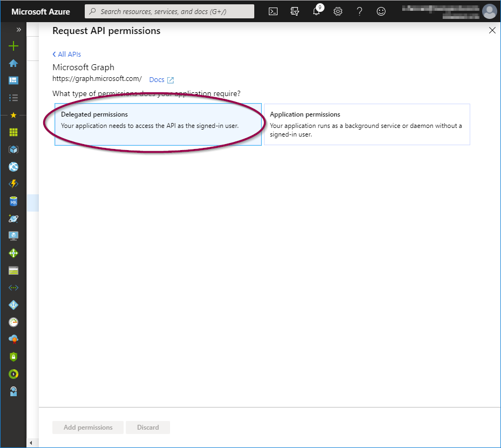The width and height of the screenshot is (501, 448).
Task: Click the Discard button
Action: (x=148, y=427)
